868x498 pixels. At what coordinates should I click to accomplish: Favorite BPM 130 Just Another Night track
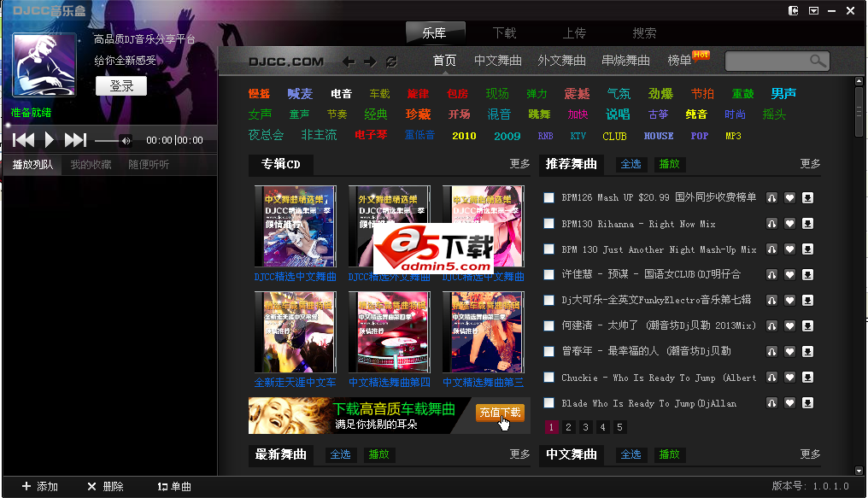coord(790,249)
